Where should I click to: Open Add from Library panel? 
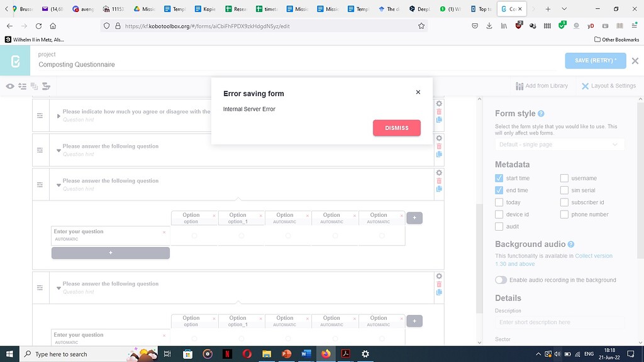click(x=541, y=85)
